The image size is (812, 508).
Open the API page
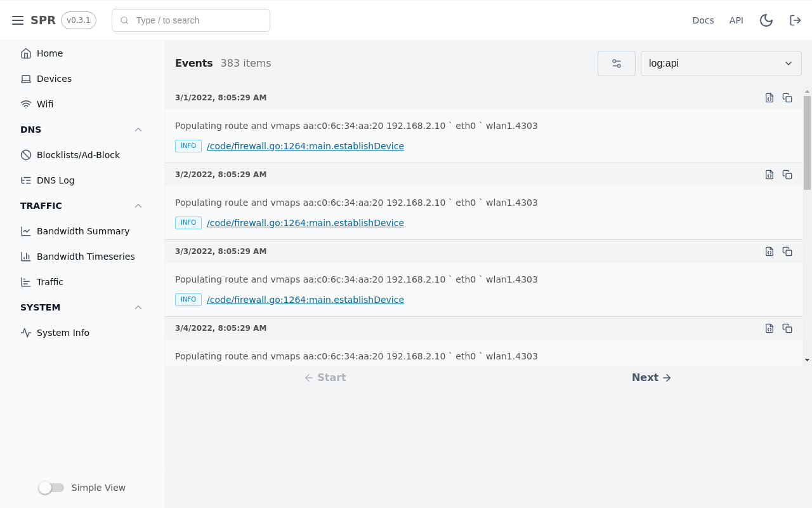pos(737,20)
